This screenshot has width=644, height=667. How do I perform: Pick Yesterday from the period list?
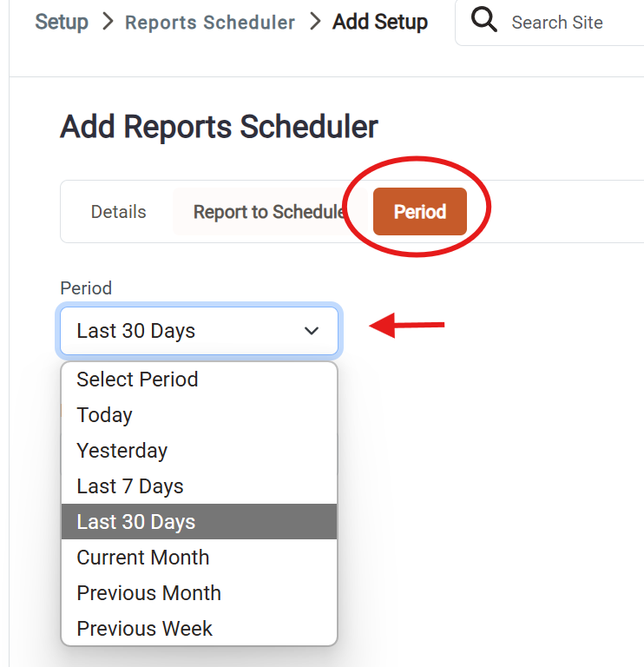[200, 451]
